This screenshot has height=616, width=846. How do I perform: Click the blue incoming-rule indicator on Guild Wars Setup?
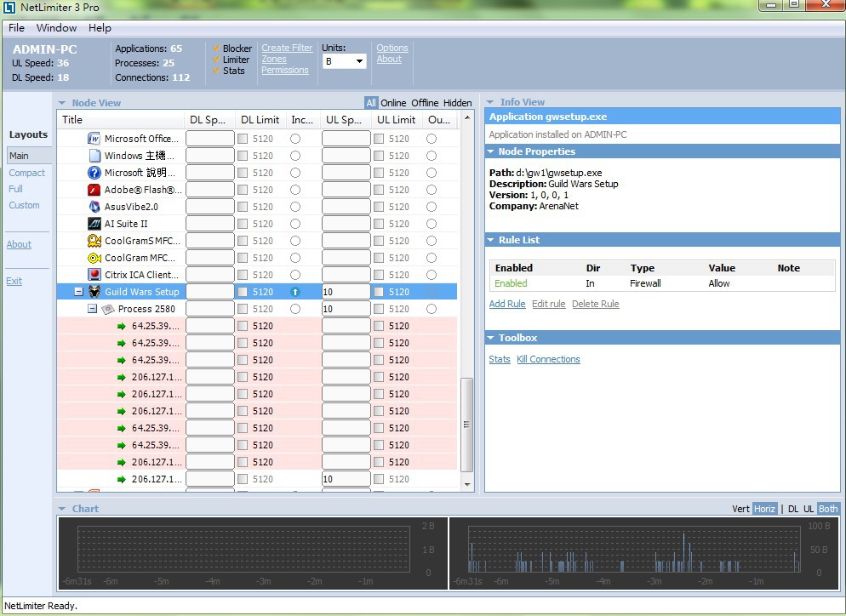[x=294, y=292]
